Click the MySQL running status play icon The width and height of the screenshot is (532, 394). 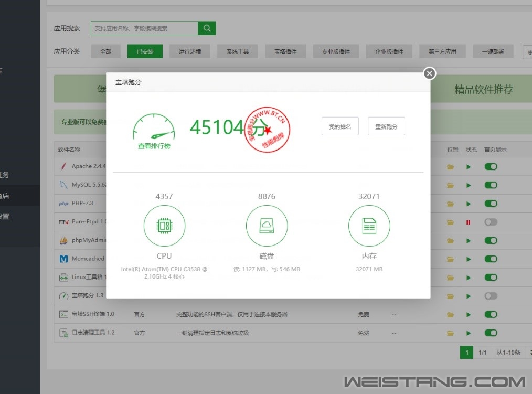(469, 185)
